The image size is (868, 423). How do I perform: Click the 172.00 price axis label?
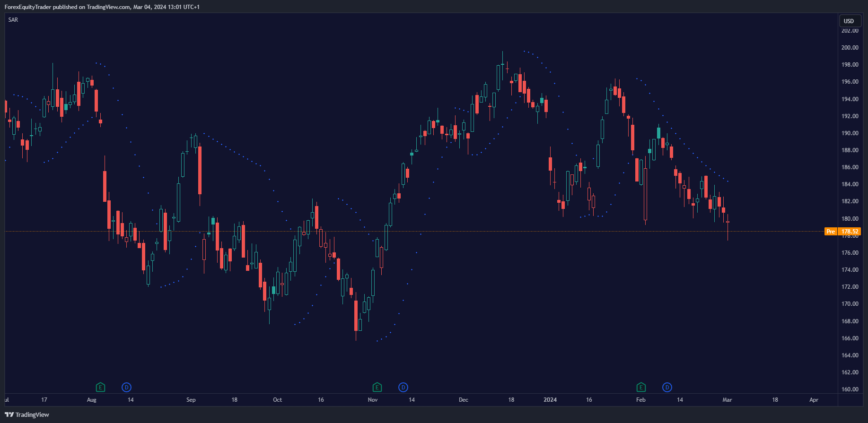point(850,287)
